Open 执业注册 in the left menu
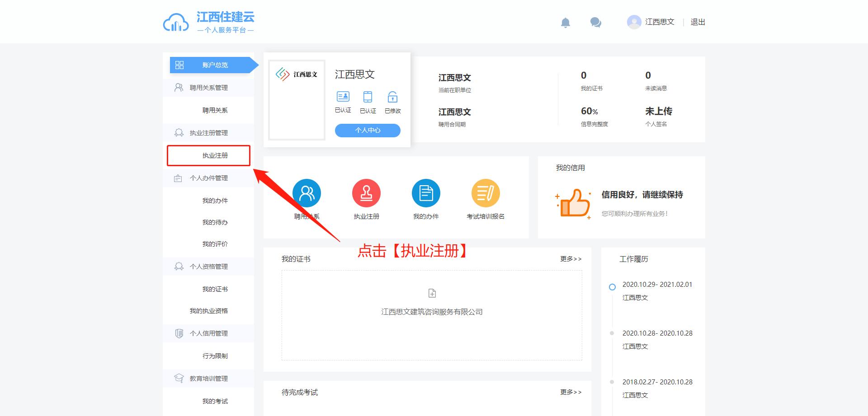Screen dimensions: 868x416 pyautogui.click(x=215, y=155)
